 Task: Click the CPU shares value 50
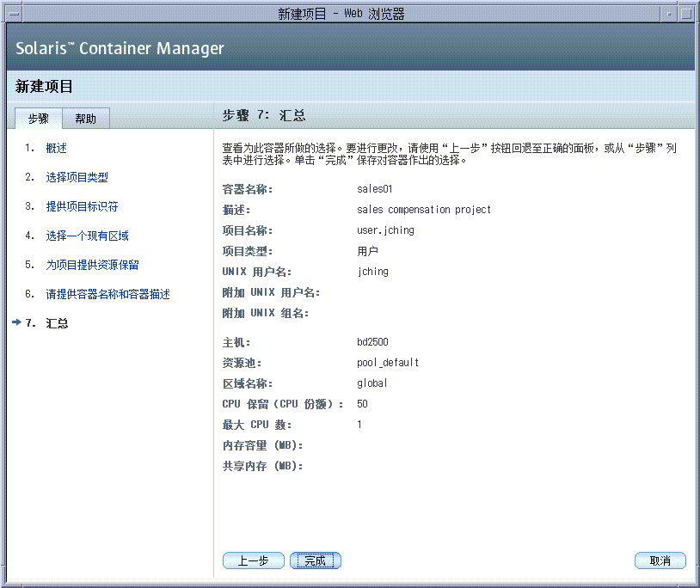(362, 404)
